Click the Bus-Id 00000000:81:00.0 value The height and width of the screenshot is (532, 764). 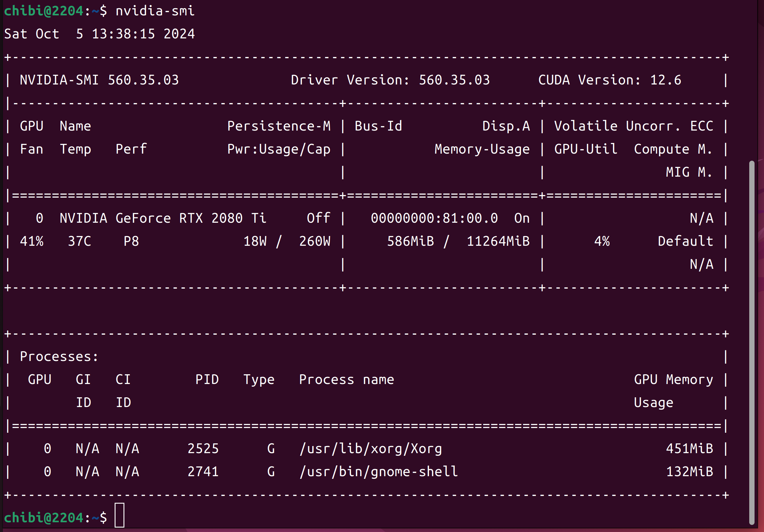click(x=434, y=218)
